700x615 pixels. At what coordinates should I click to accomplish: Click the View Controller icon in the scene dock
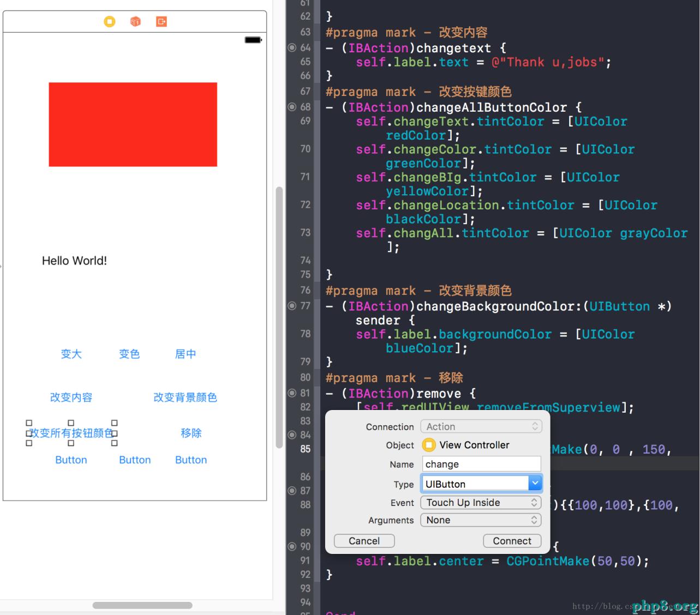(109, 22)
